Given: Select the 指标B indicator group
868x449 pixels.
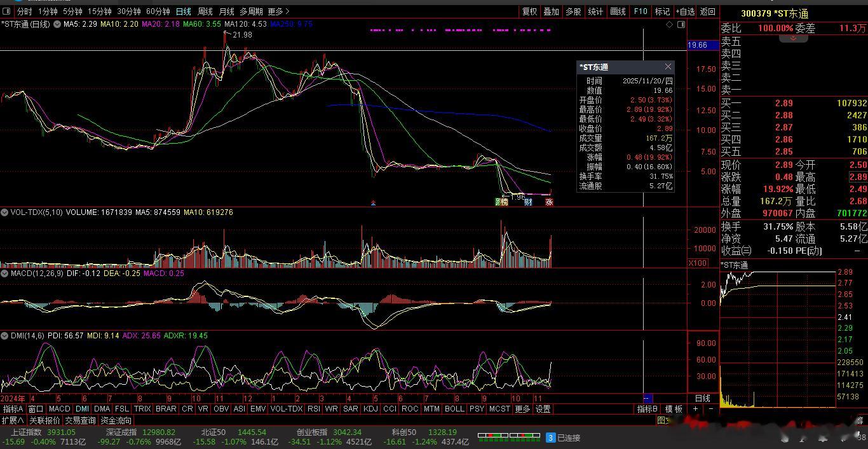Looking at the screenshot, I should [x=648, y=409].
